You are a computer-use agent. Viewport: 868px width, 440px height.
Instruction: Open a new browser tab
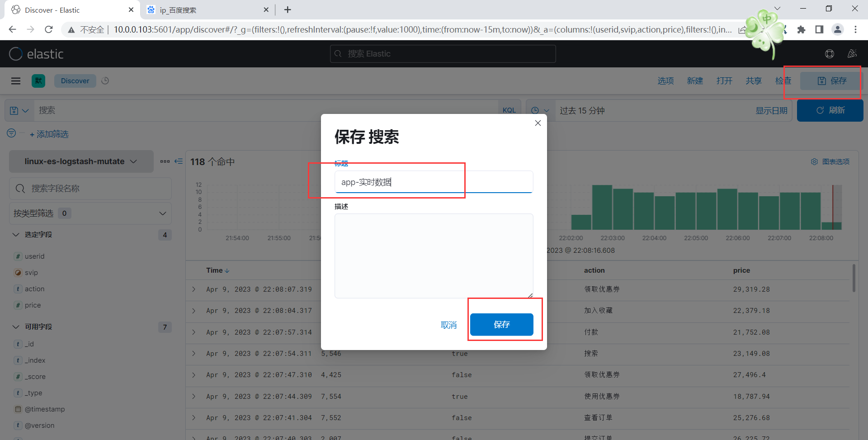coord(288,9)
